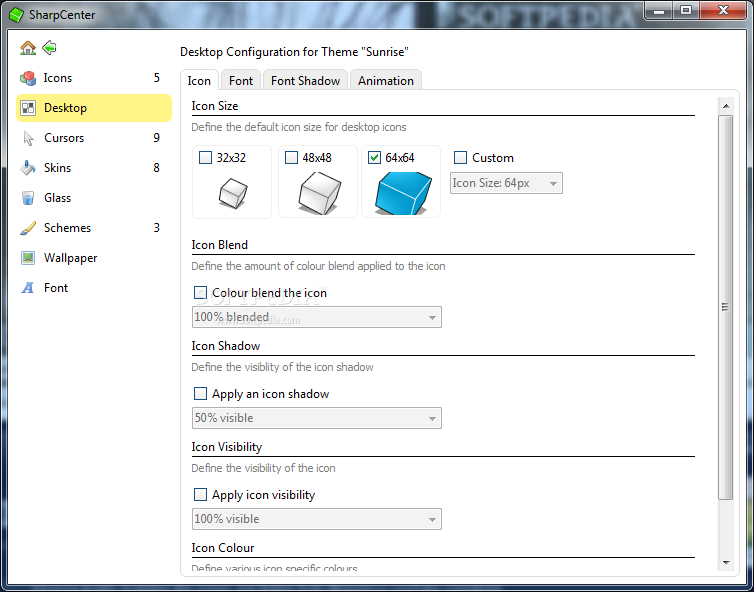Click the count 5 beside Icons

(x=157, y=78)
